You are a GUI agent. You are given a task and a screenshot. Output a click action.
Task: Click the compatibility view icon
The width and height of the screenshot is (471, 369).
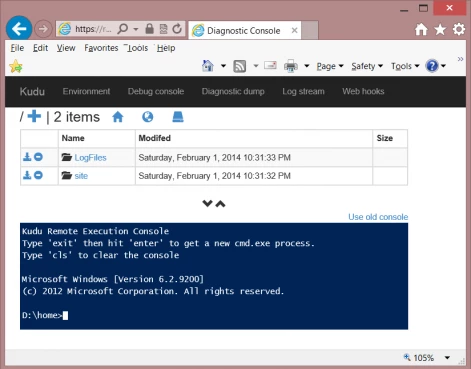[x=163, y=29]
